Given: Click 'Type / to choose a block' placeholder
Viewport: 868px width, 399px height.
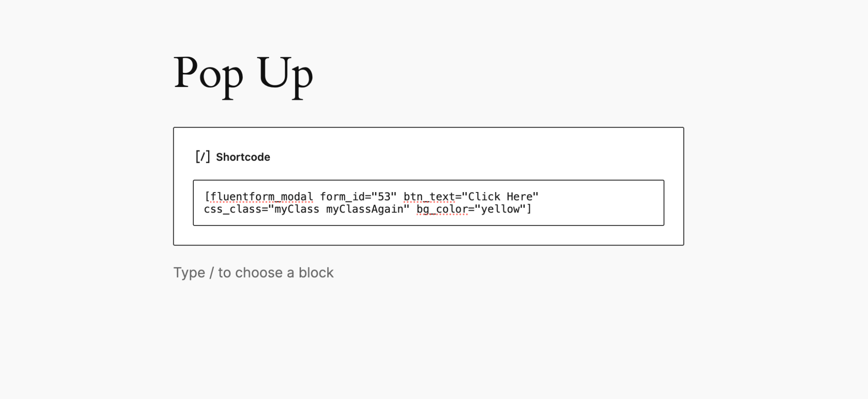Looking at the screenshot, I should [x=253, y=273].
